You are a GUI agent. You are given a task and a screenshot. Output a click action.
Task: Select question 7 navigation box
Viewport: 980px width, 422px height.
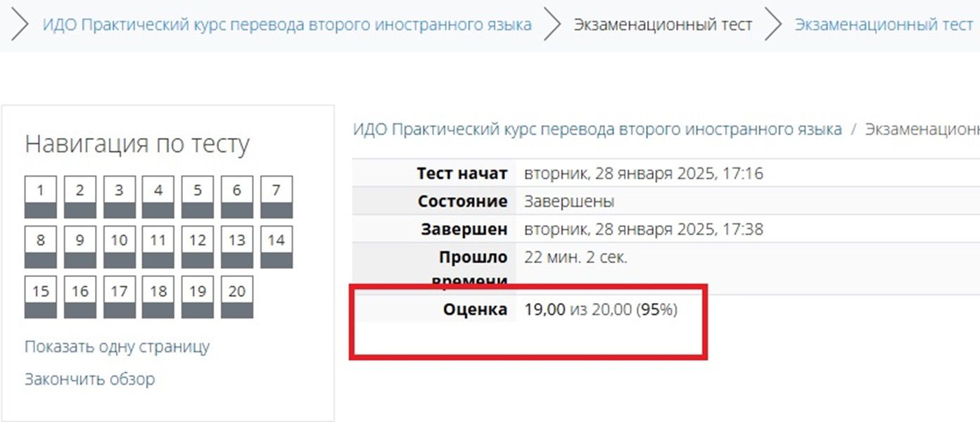click(x=276, y=197)
